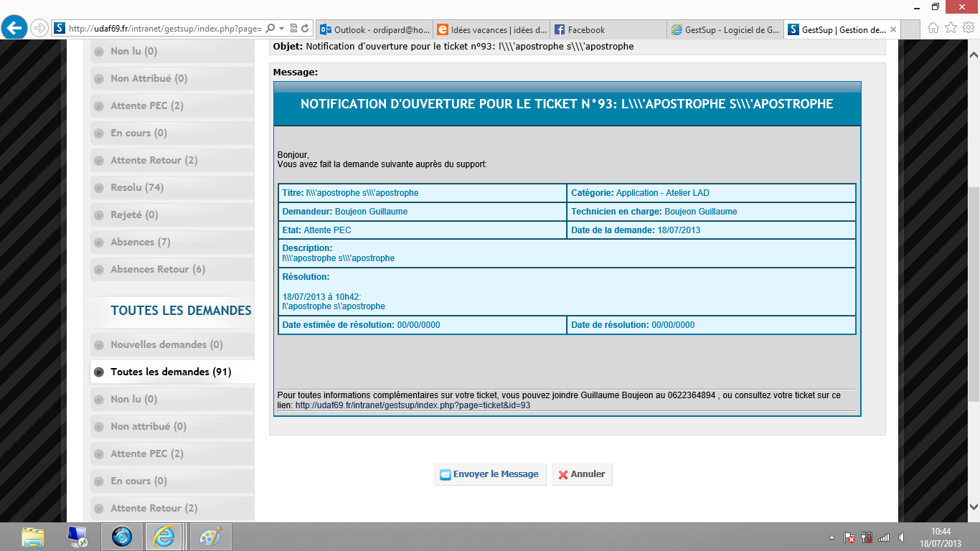980x551 pixels.
Task: Click the blue NOTIFICATION D'OUVERTURE header banner
Action: point(567,104)
